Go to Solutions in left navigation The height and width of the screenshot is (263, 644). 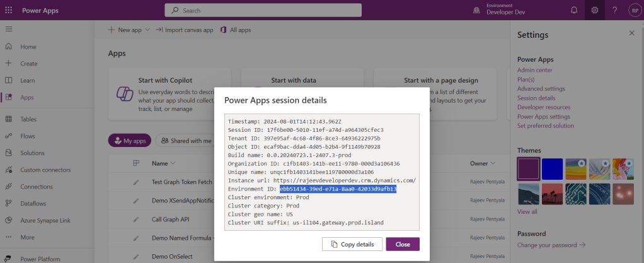coord(32,153)
